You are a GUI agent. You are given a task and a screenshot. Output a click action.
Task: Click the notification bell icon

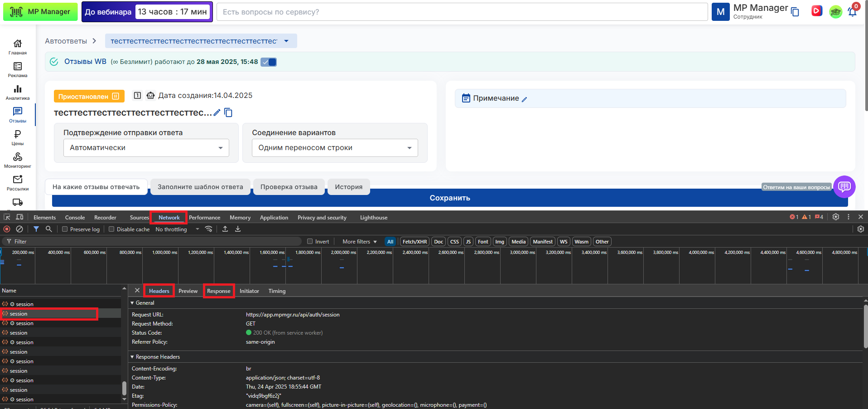pos(852,12)
